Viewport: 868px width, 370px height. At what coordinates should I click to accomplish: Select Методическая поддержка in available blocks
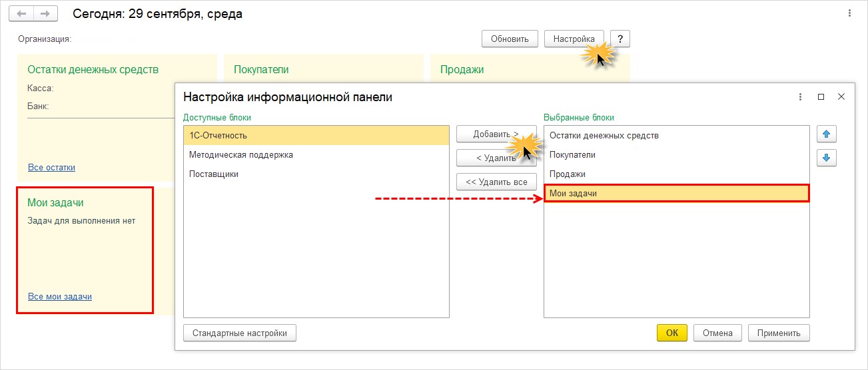pyautogui.click(x=316, y=155)
